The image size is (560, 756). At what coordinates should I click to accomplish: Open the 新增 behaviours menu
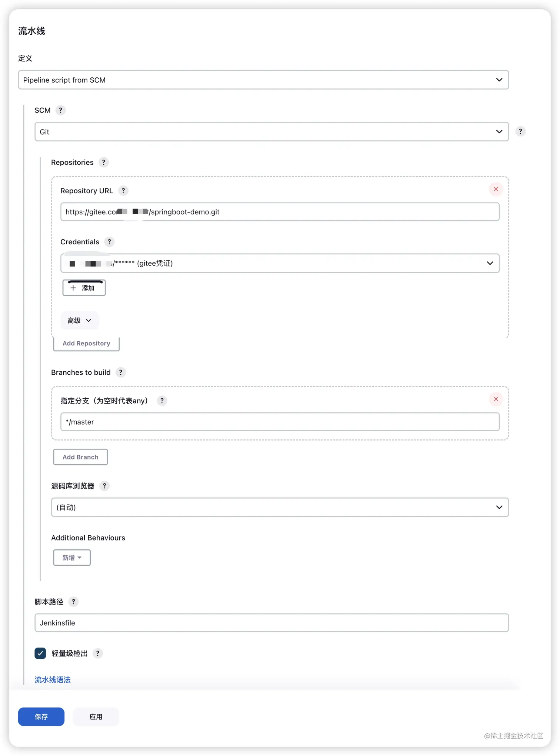coord(72,558)
